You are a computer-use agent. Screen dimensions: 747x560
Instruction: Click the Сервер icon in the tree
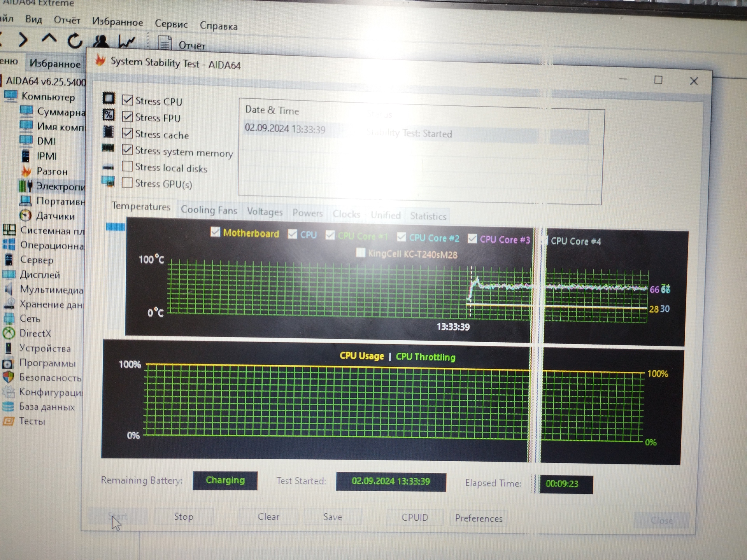(x=9, y=259)
